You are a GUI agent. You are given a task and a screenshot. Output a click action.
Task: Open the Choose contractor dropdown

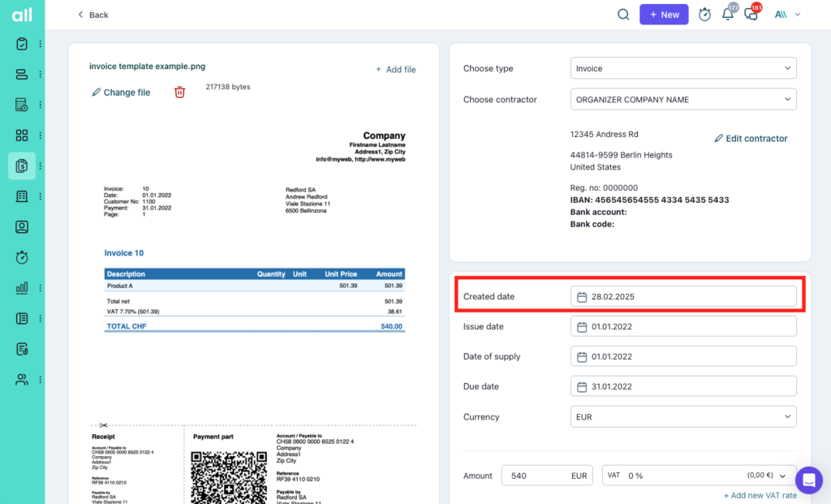pos(683,99)
